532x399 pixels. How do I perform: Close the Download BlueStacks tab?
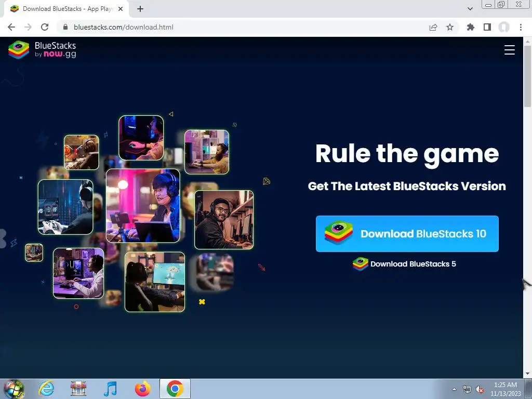[121, 9]
